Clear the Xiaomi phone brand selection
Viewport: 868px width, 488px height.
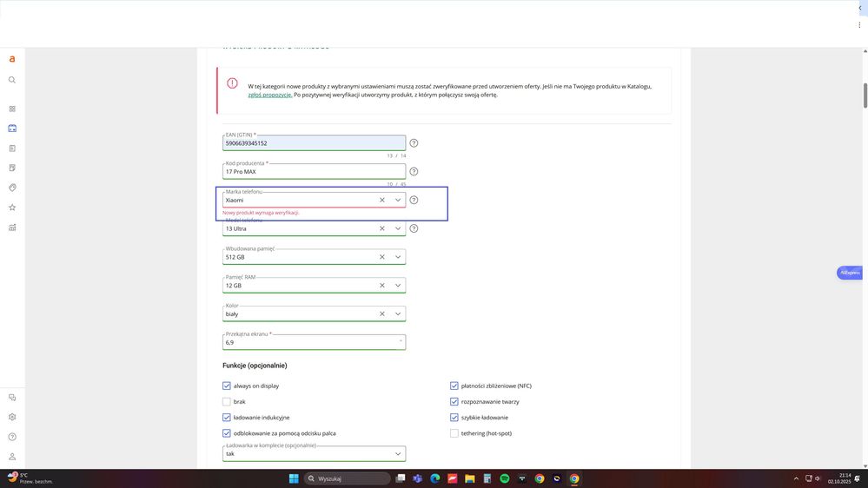pyautogui.click(x=382, y=200)
